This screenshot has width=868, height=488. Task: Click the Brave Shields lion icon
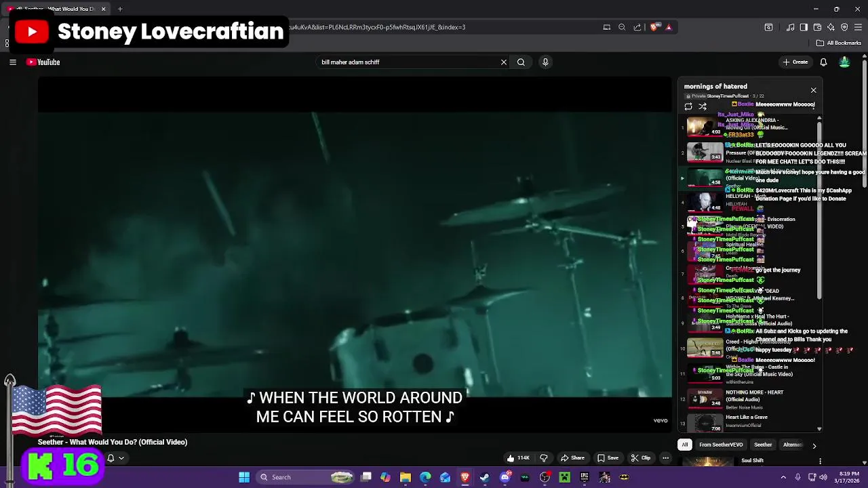[654, 27]
